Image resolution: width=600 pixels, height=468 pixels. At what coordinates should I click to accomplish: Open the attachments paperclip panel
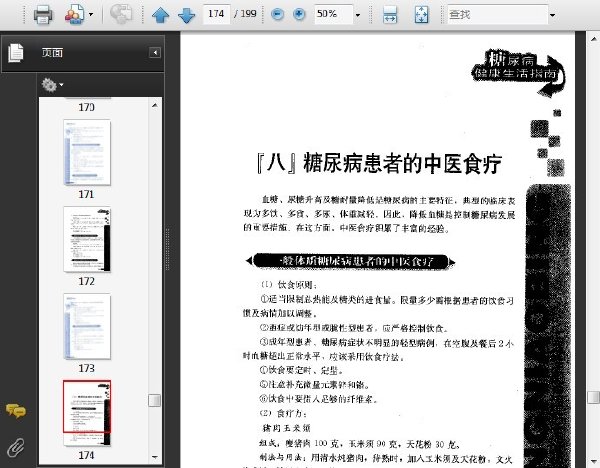tap(16, 447)
